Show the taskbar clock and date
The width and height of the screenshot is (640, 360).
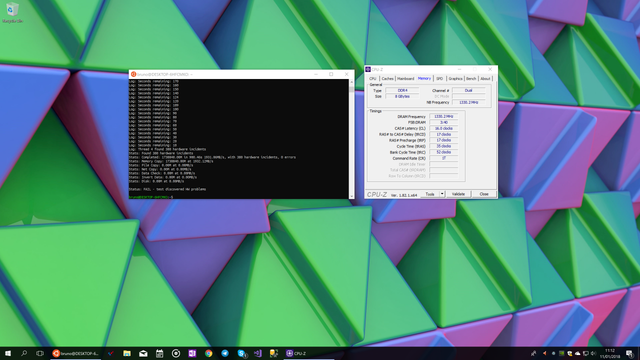(x=610, y=353)
